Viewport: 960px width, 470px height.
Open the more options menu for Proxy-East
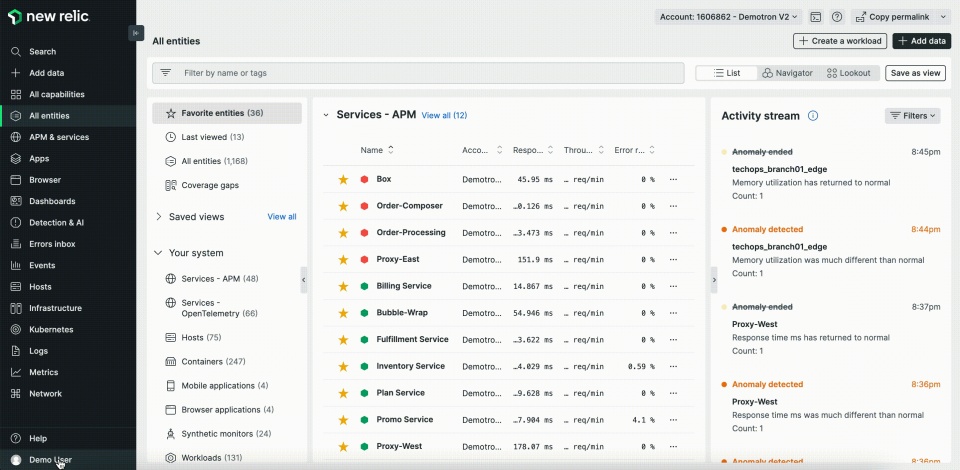point(673,259)
